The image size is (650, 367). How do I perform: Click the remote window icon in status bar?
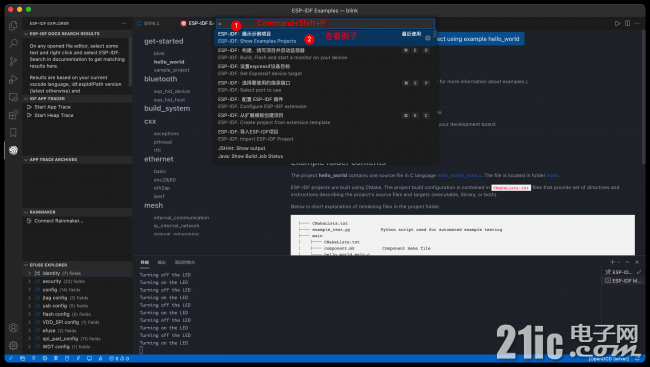click(x=11, y=358)
